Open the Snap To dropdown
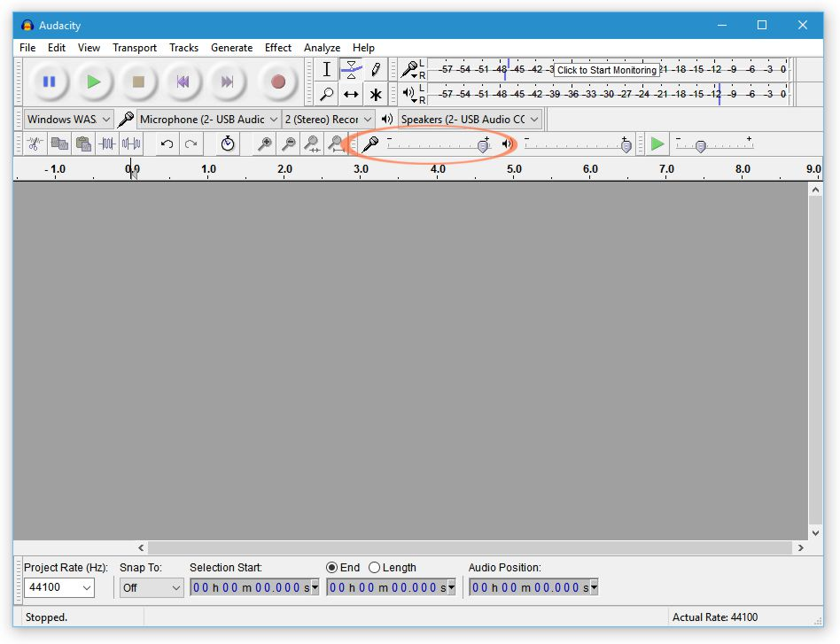840x644 pixels. click(x=152, y=587)
